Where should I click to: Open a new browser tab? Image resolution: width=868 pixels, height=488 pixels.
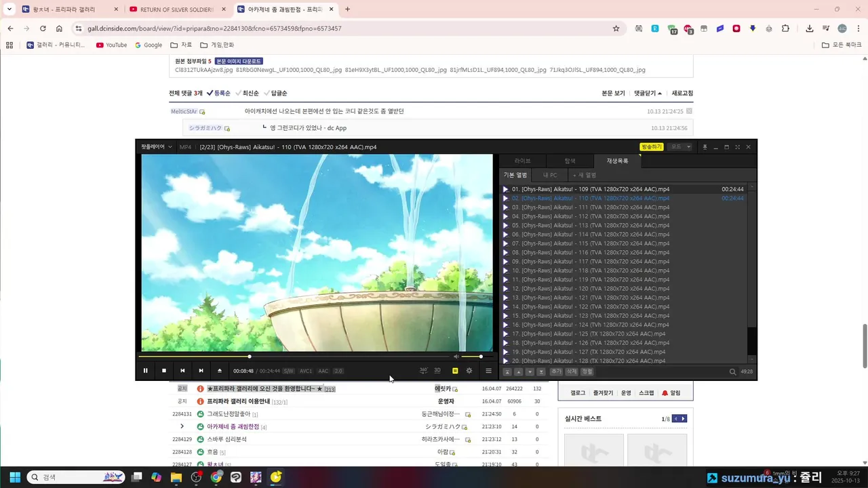point(347,9)
